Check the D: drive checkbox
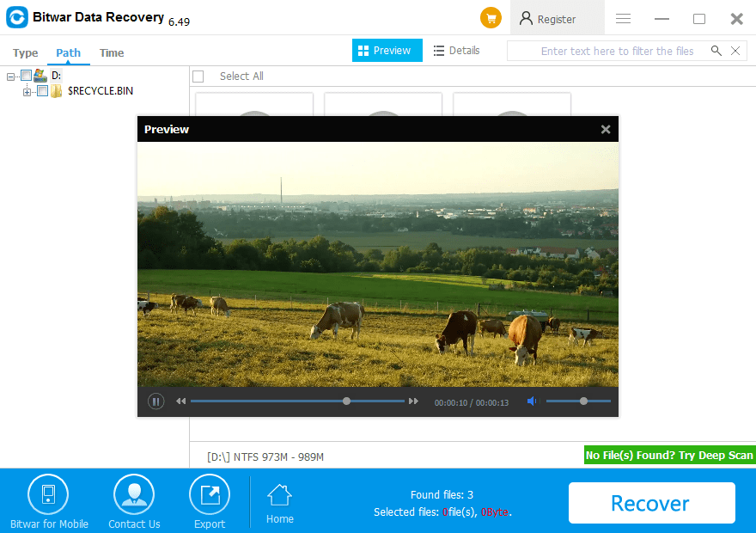Screen dimensions: 756x533 pos(27,75)
